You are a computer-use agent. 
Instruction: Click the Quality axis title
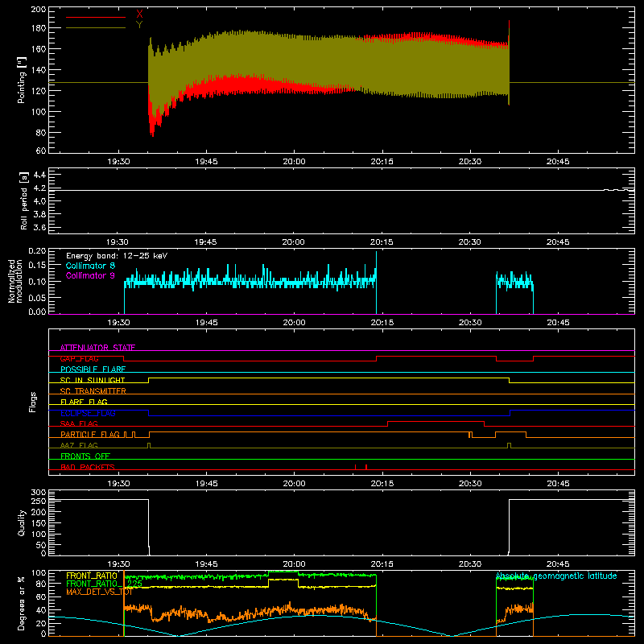22,522
